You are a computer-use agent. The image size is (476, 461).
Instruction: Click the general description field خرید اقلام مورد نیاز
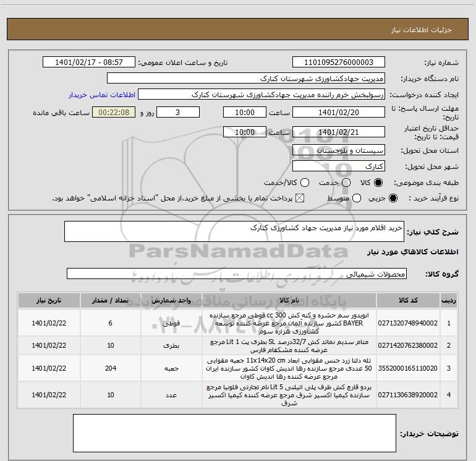(234, 231)
